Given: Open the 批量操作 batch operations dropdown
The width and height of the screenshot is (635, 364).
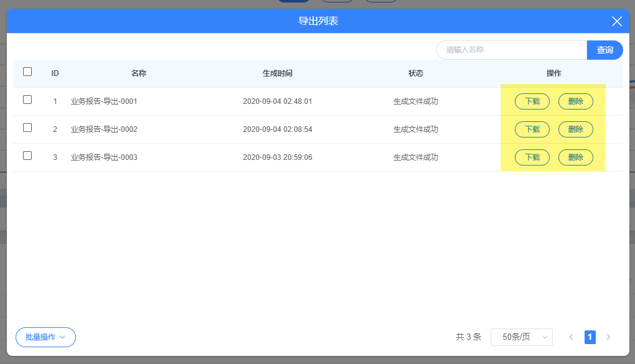Looking at the screenshot, I should [46, 337].
